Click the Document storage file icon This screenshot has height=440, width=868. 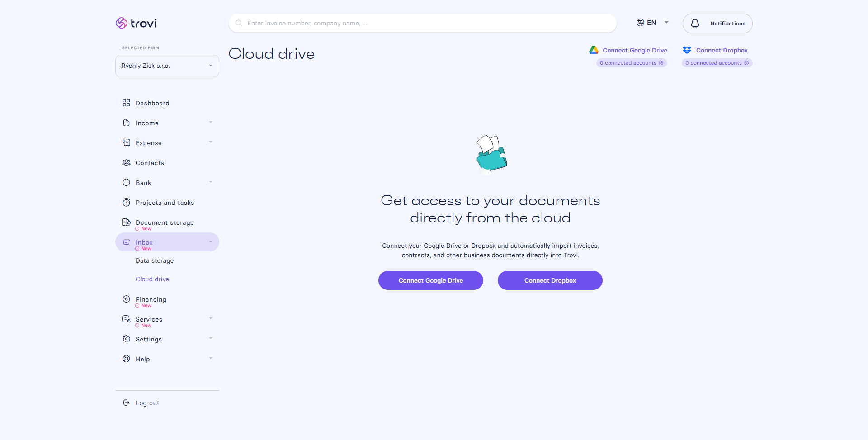[126, 222]
